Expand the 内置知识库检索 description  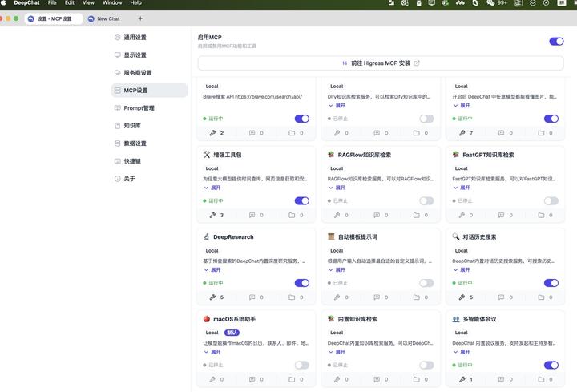point(337,352)
